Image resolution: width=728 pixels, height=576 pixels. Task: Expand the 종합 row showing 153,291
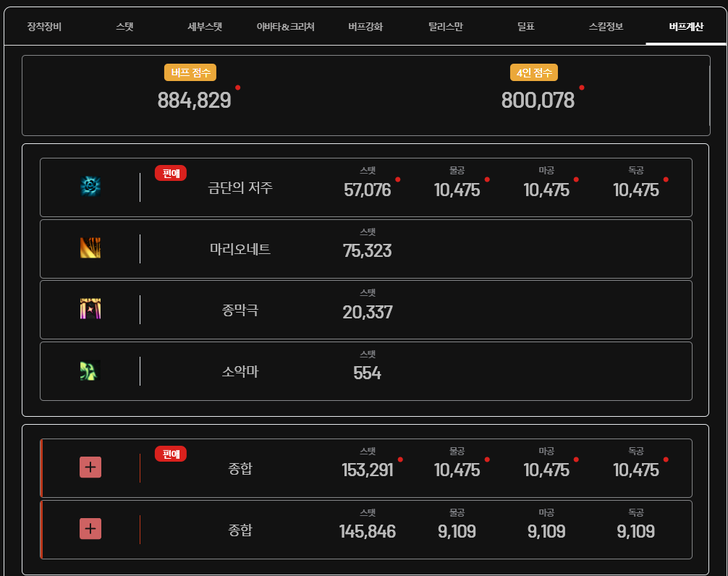click(x=90, y=467)
